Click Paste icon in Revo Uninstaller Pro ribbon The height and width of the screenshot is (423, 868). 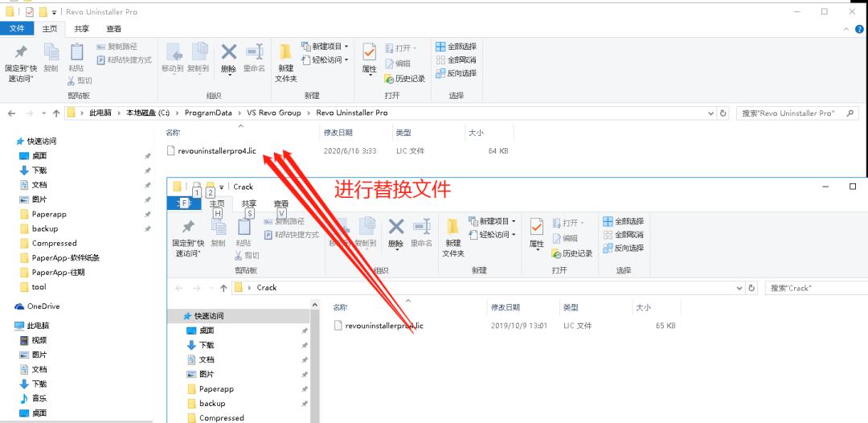click(76, 58)
